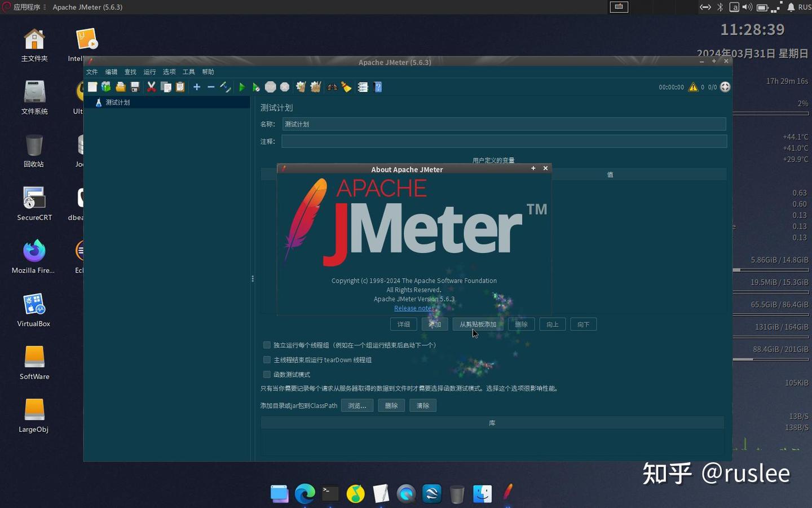
Task: Turn on 函数测试模式 option
Action: (267, 374)
